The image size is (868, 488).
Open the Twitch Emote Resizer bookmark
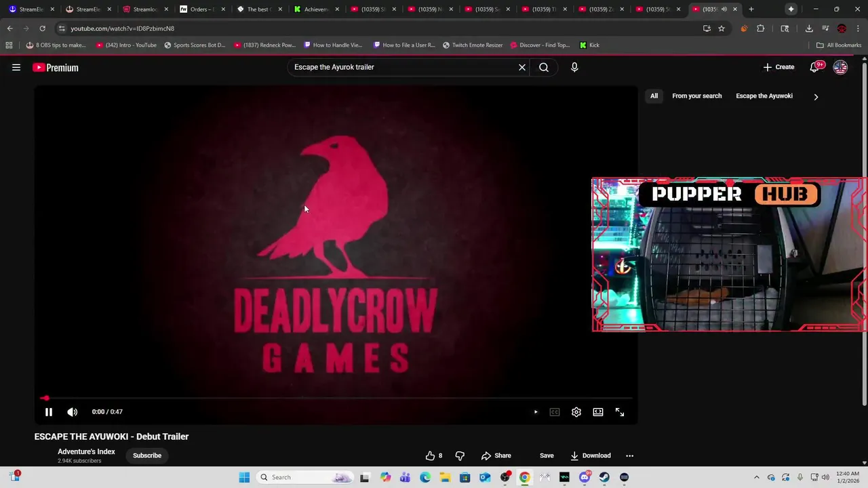473,45
